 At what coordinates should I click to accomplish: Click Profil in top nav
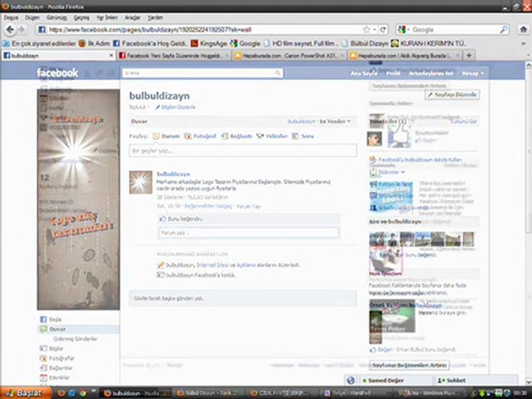coord(393,73)
